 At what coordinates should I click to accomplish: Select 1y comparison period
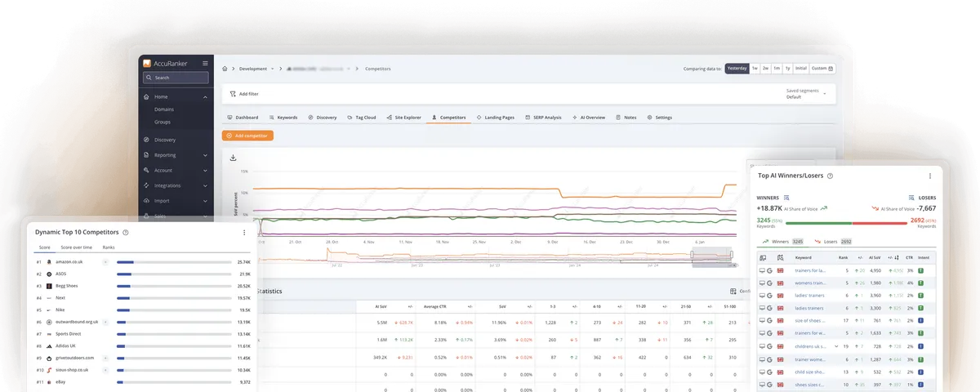tap(787, 69)
